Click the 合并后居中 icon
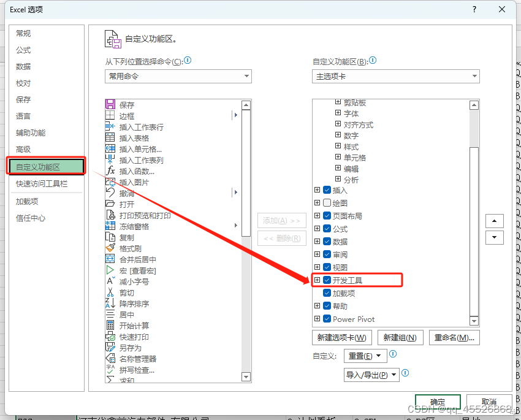521x420 pixels. click(x=110, y=259)
